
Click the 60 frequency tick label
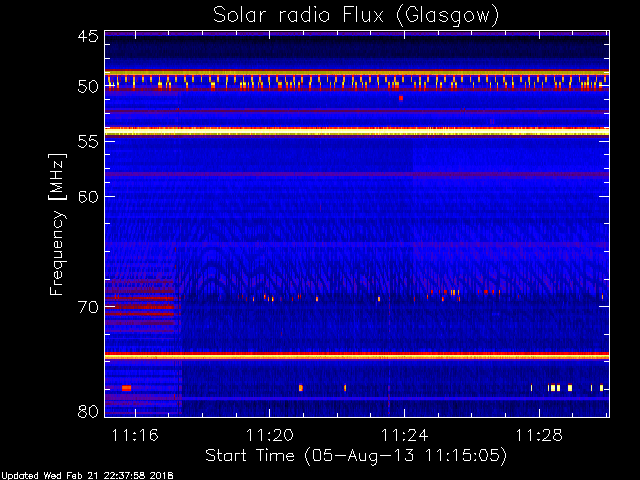click(x=89, y=197)
